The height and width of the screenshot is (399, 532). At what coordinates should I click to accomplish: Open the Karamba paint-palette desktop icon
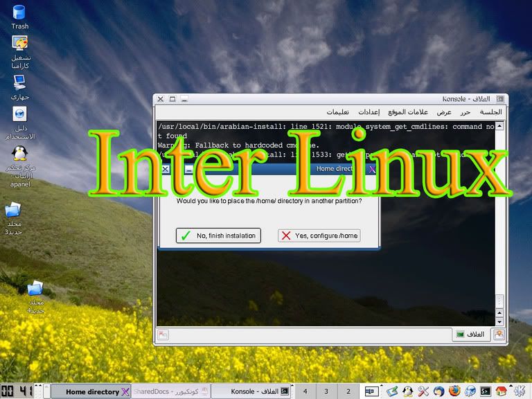point(19,43)
